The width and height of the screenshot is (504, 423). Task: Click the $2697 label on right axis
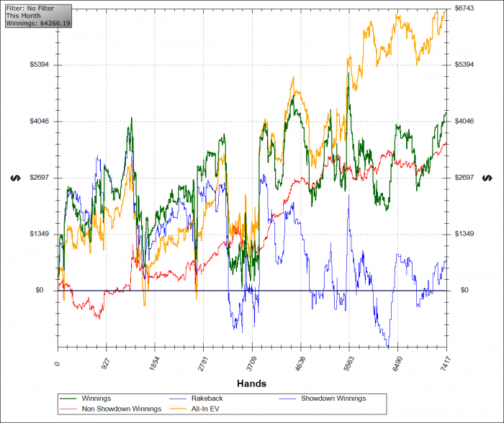point(464,178)
